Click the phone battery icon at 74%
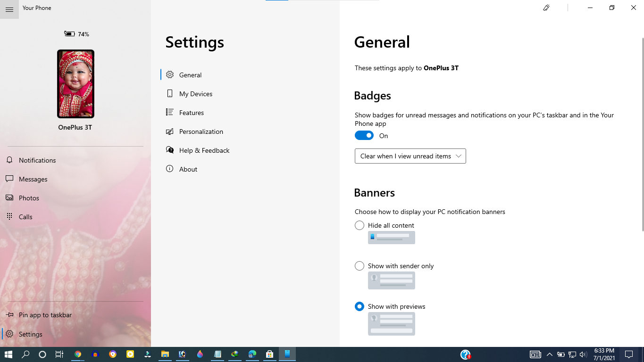 (69, 34)
